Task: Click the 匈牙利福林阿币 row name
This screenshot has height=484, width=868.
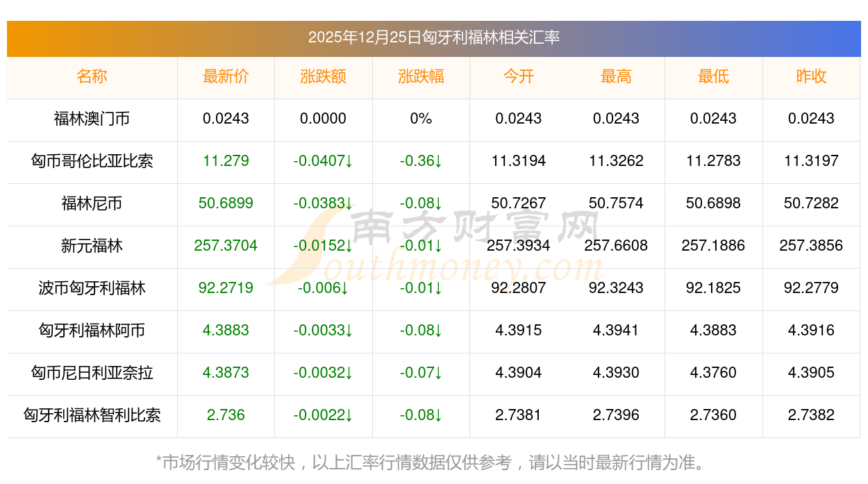Action: 92,331
